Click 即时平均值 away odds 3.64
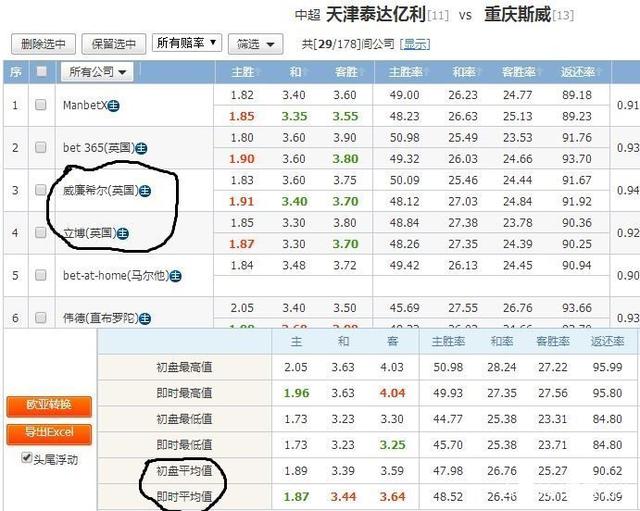This screenshot has width=640, height=511. coord(392,497)
